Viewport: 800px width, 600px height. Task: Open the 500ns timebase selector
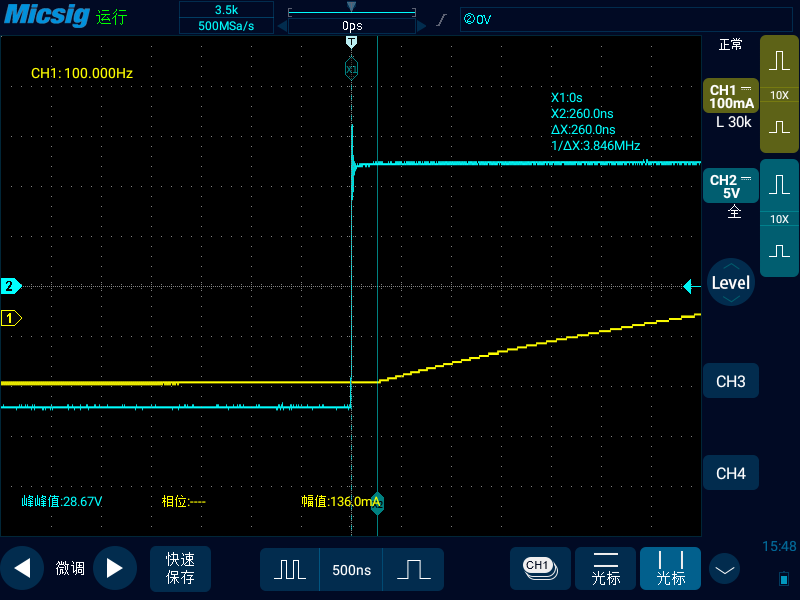click(351, 569)
